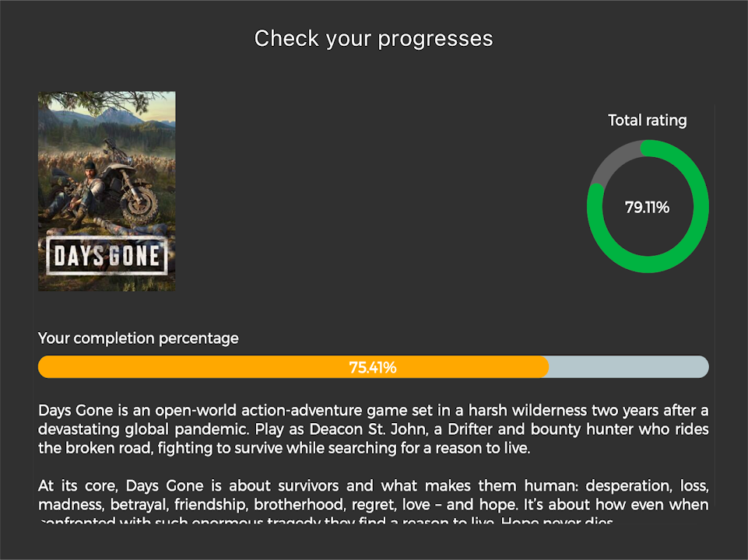The width and height of the screenshot is (748, 560).
Task: Click the "Total rating" label
Action: 647,121
